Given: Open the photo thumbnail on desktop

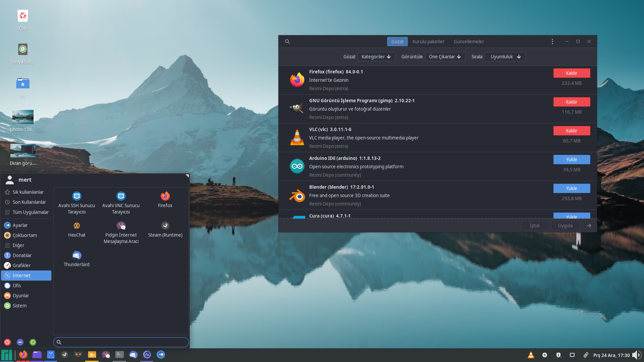Looking at the screenshot, I should (x=23, y=117).
